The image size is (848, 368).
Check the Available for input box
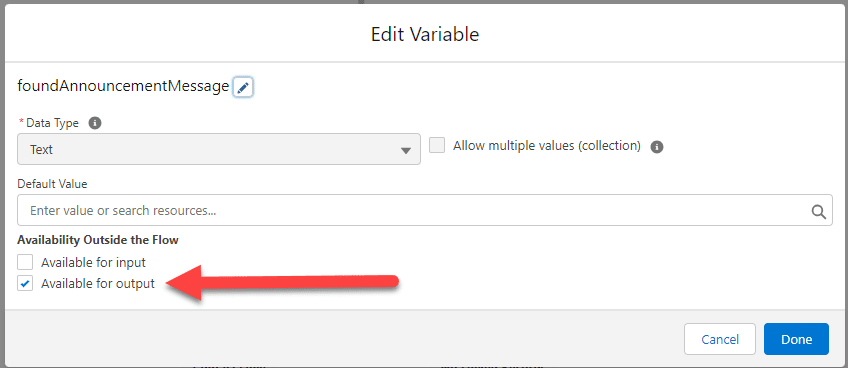[x=25, y=262]
